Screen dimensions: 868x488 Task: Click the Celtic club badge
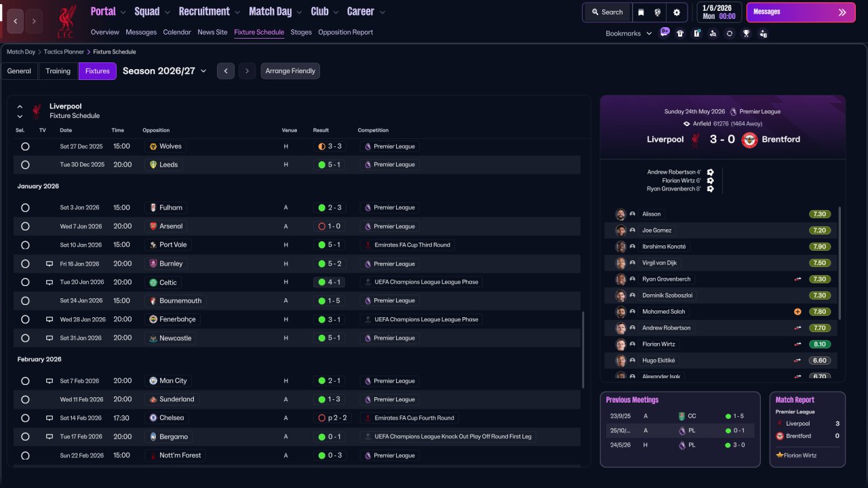tap(153, 283)
